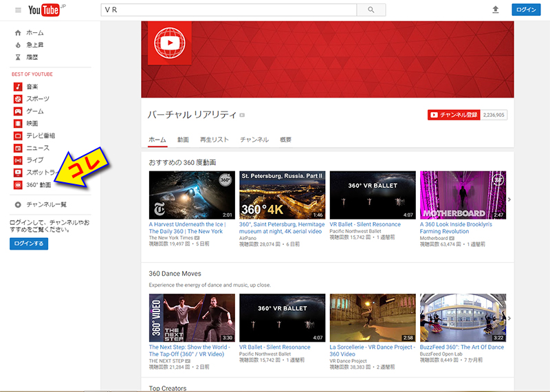Viewport: 550px width, 392px height.
Task: Open '360°, Saint Petersburg, Hermitage' title link
Action: (x=282, y=228)
